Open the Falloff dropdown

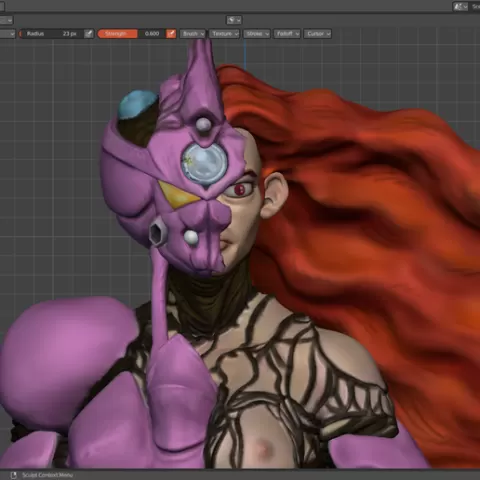coord(287,34)
